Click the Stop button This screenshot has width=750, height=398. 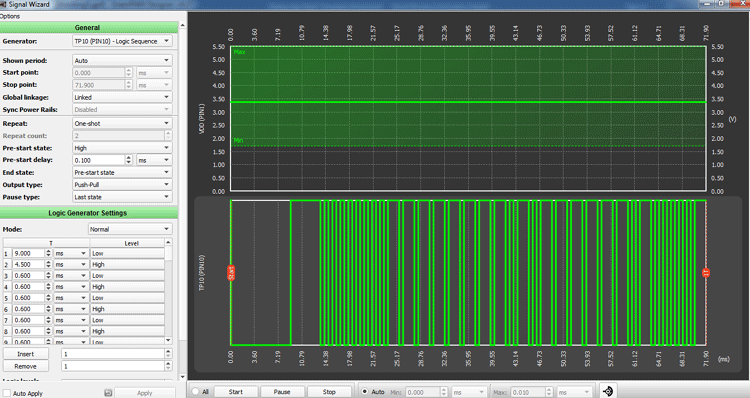click(329, 392)
